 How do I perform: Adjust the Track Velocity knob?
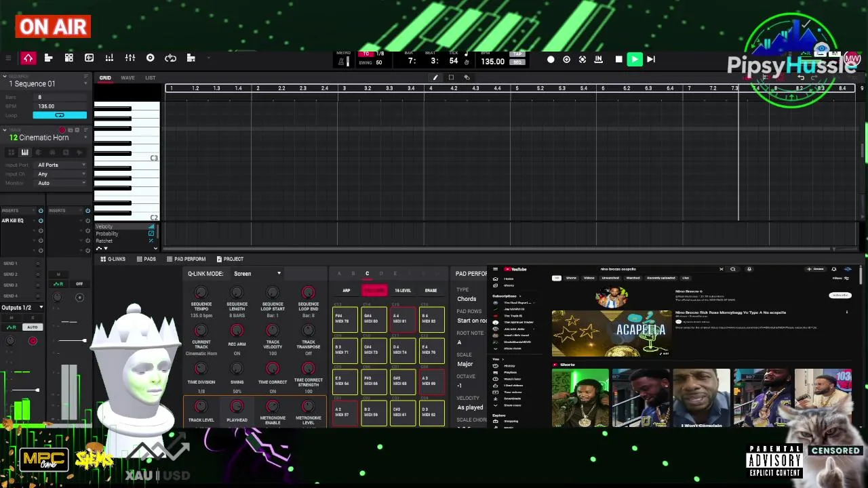[273, 331]
